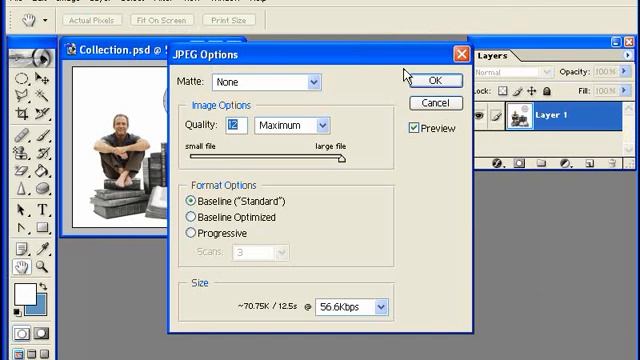Swap foreground and background colors

(x=43, y=286)
